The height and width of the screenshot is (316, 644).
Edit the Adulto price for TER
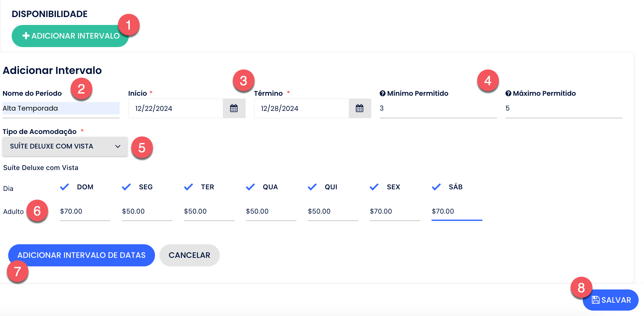point(209,211)
